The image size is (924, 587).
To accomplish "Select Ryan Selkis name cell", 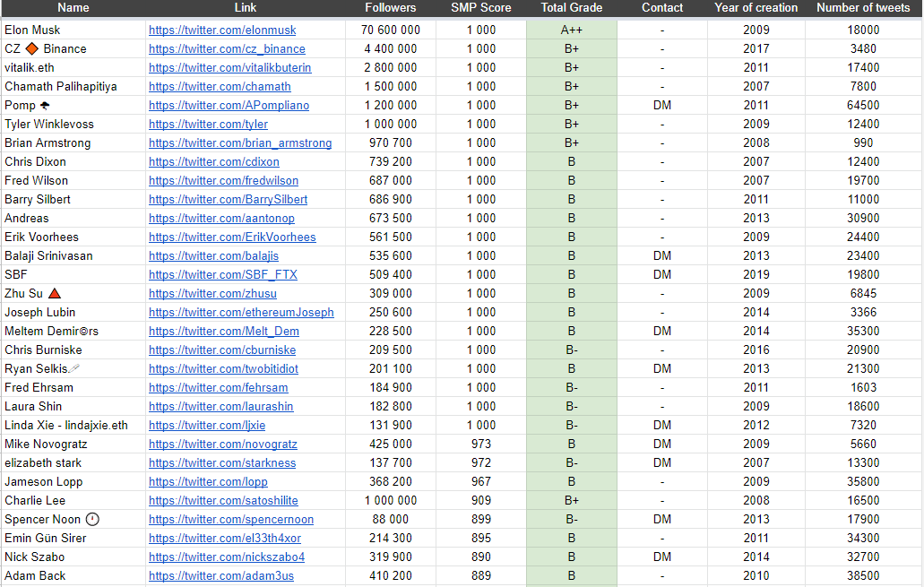I will pyautogui.click(x=73, y=369).
